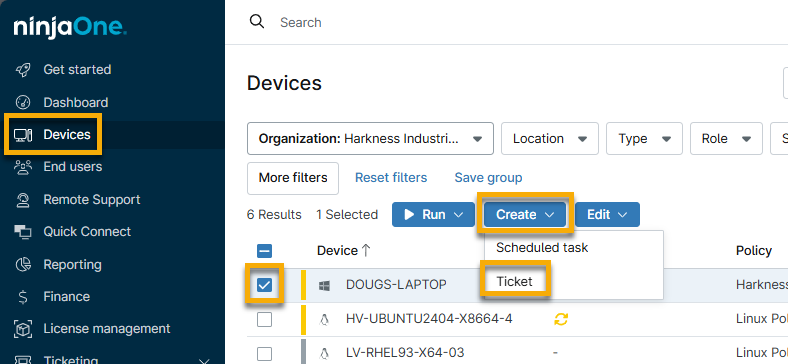Choose Ticket from Create menu
This screenshot has width=788, height=364.
[x=514, y=282]
